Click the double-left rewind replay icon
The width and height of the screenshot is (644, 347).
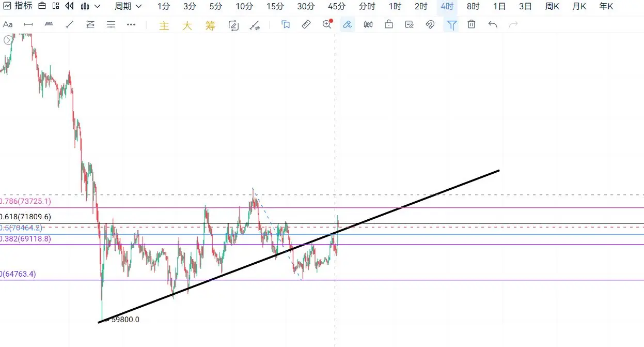point(69,6)
